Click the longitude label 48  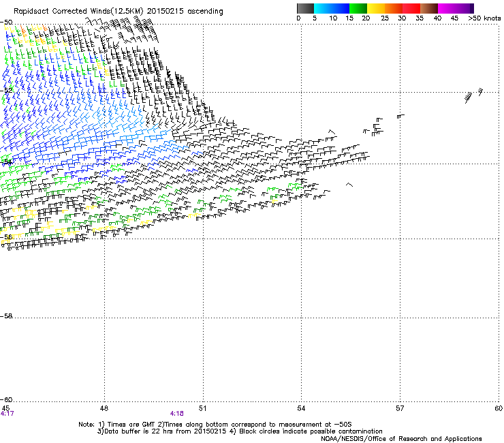click(104, 408)
